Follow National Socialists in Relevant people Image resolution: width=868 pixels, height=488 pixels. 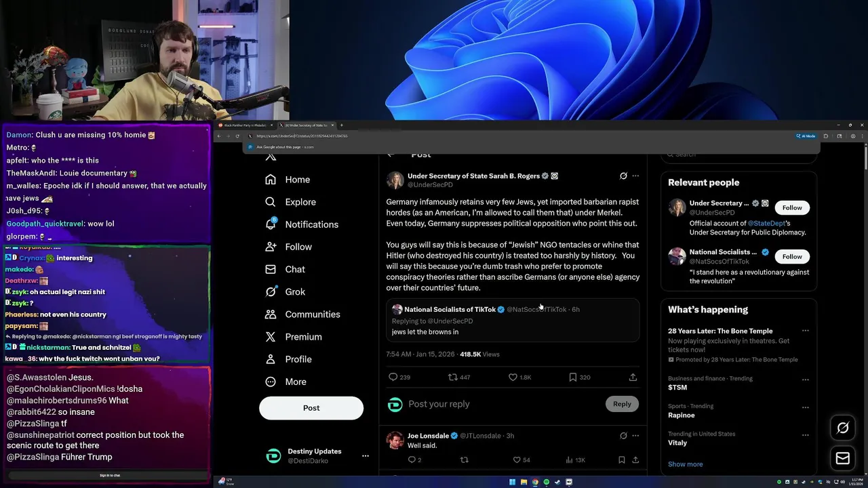792,256
